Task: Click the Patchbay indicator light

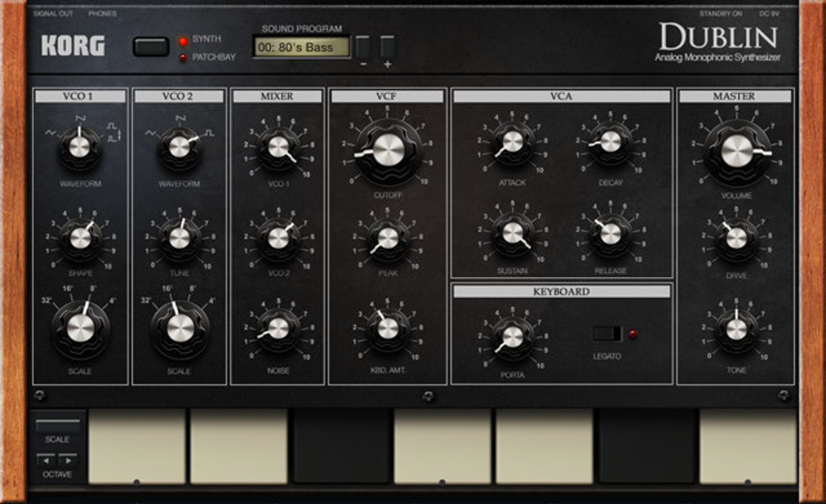Action: coord(183,58)
